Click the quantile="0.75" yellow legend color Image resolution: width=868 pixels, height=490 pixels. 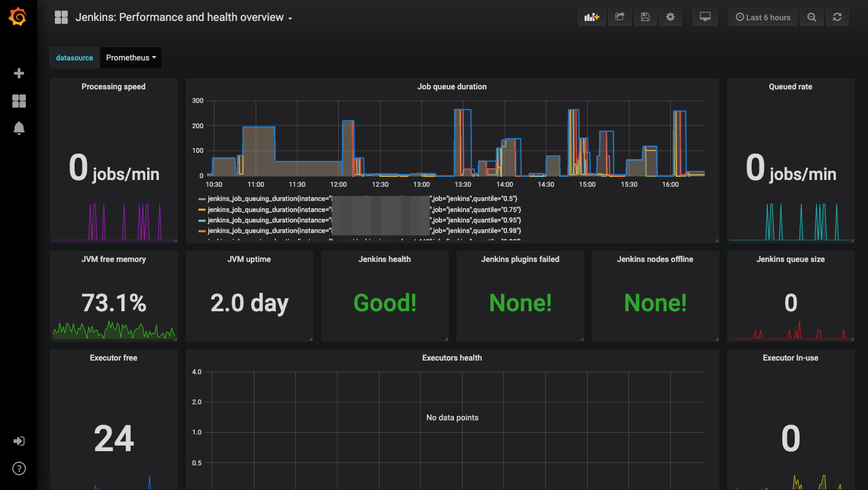(x=201, y=210)
